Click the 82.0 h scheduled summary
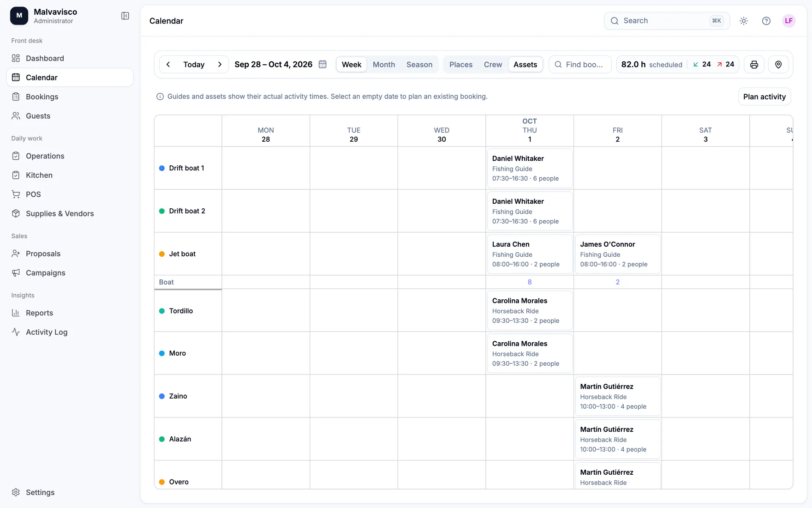 click(x=651, y=65)
